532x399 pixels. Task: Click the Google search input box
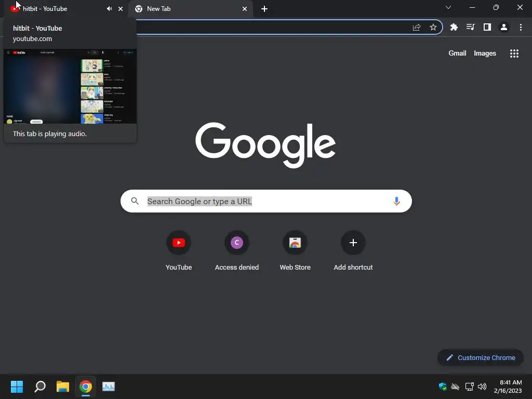click(266, 201)
